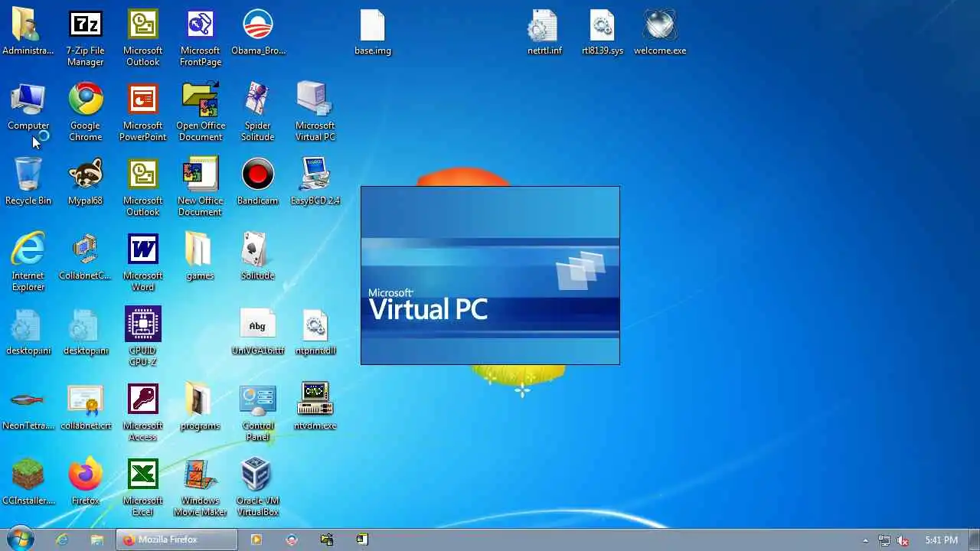The height and width of the screenshot is (551, 980).
Task: Open the Windows Start menu orb
Action: pos(21,540)
